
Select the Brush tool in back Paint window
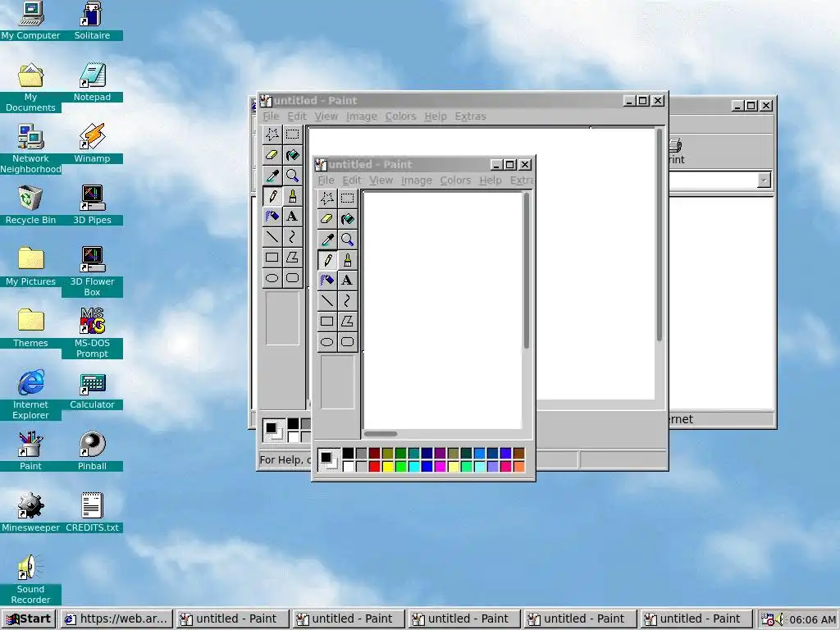293,196
